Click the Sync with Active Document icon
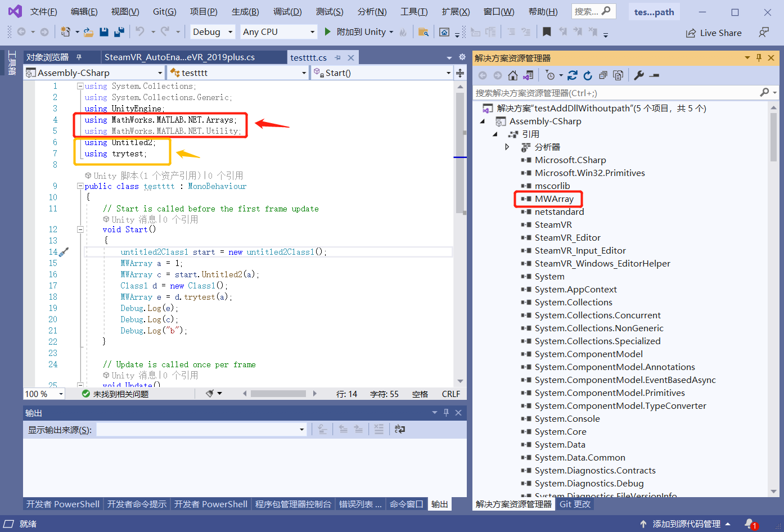 (573, 75)
